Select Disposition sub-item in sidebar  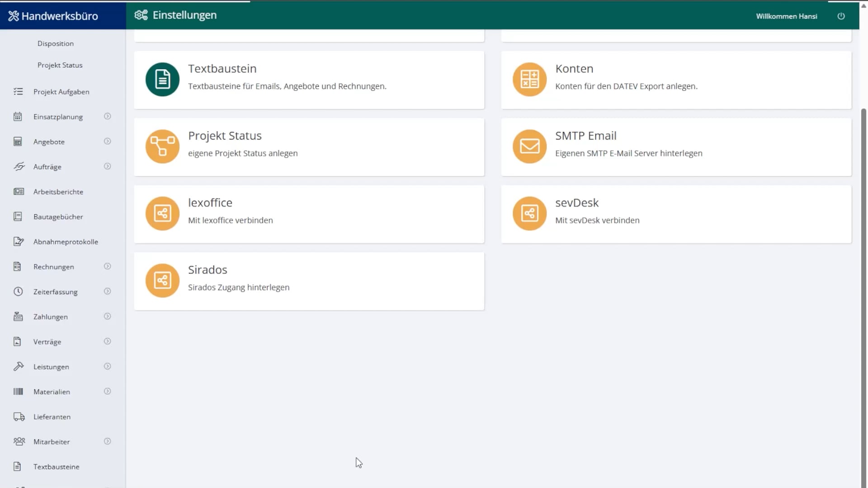[x=55, y=43]
